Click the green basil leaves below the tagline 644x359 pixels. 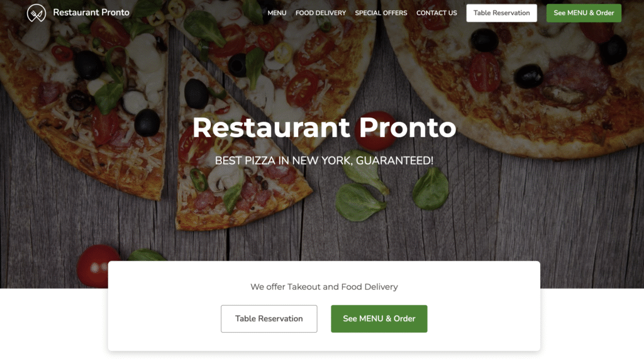(x=390, y=189)
